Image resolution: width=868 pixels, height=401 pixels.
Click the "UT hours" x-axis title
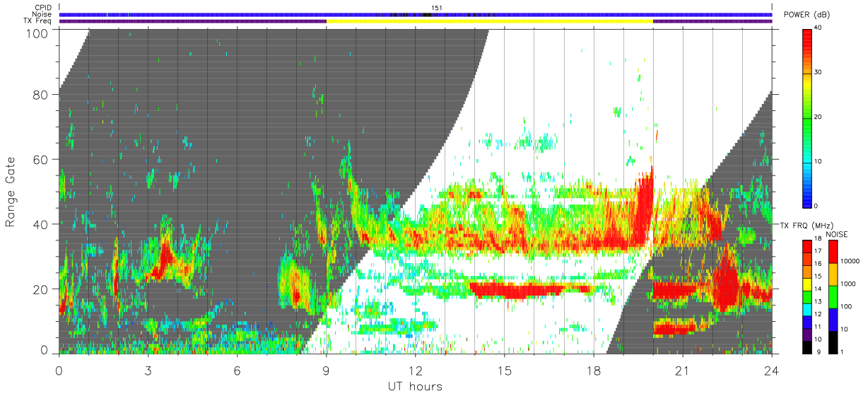click(414, 387)
